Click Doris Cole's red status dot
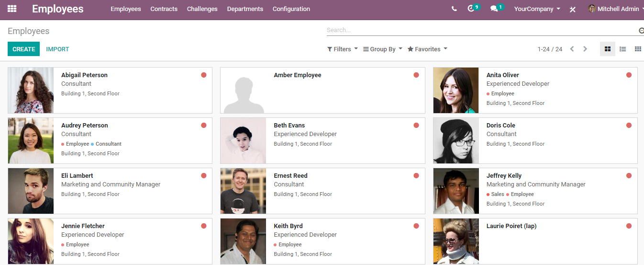Image resolution: width=644 pixels, height=265 pixels. [629, 126]
